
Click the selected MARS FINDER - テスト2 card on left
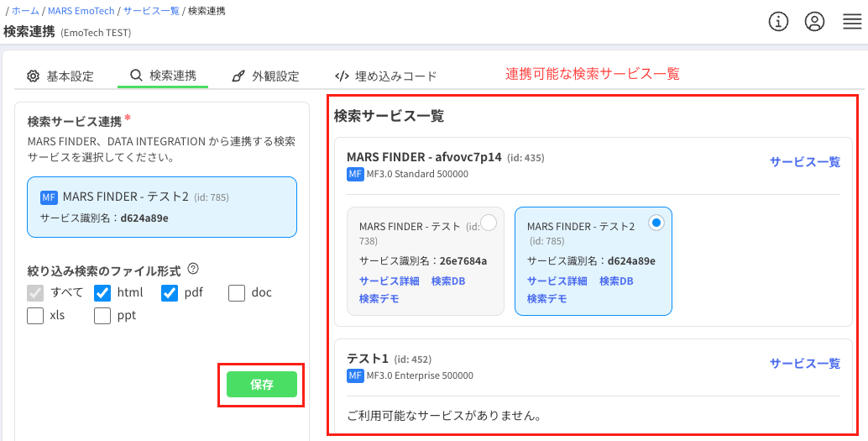(162, 207)
